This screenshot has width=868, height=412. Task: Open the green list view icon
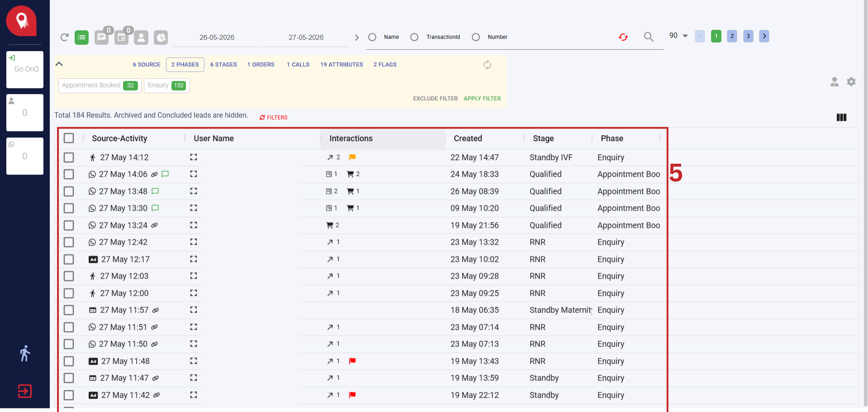81,37
